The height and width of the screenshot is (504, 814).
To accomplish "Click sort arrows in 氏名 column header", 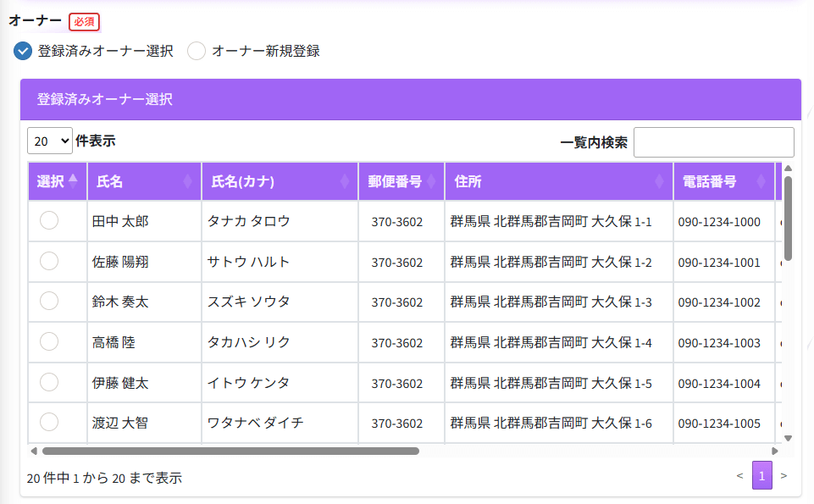I will click(x=188, y=181).
